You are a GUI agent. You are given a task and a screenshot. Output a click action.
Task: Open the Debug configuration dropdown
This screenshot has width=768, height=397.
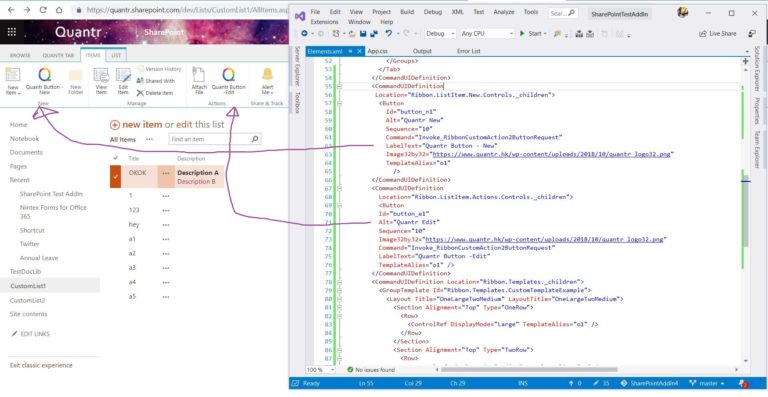(x=440, y=33)
